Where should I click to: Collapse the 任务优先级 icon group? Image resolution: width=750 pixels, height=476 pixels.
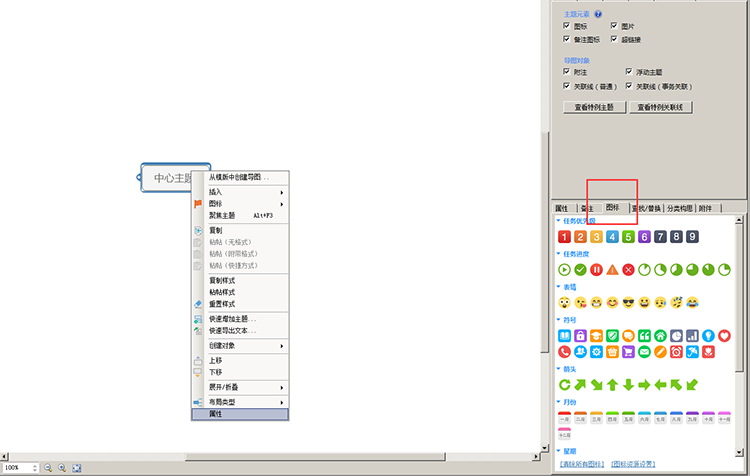(558, 221)
